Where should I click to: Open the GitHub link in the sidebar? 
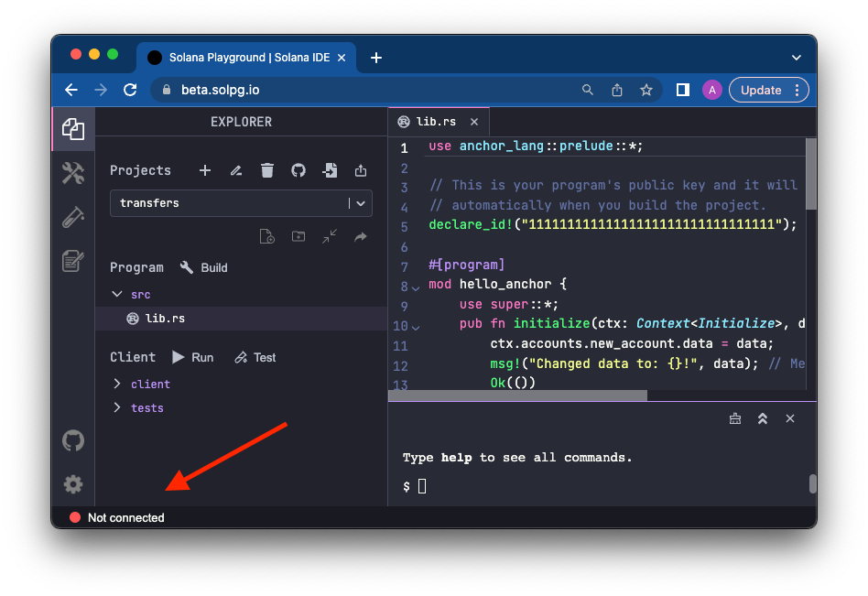tap(73, 441)
